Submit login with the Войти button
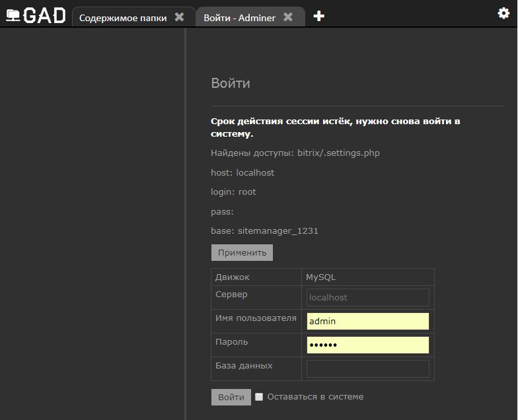 click(x=231, y=397)
